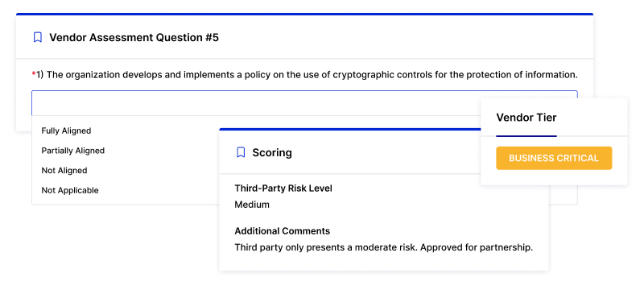This screenshot has width=644, height=290.
Task: Click the Third-Party Risk Level label
Action: tap(283, 188)
